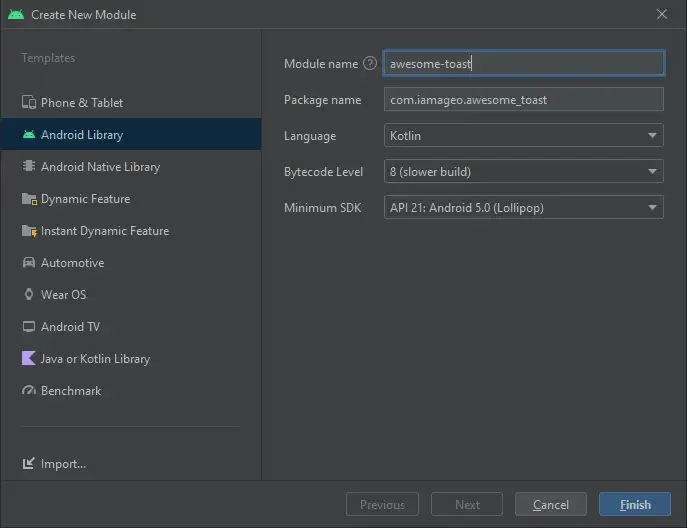Select Android Library template label
Screen dimensions: 687x528
[82, 135]
